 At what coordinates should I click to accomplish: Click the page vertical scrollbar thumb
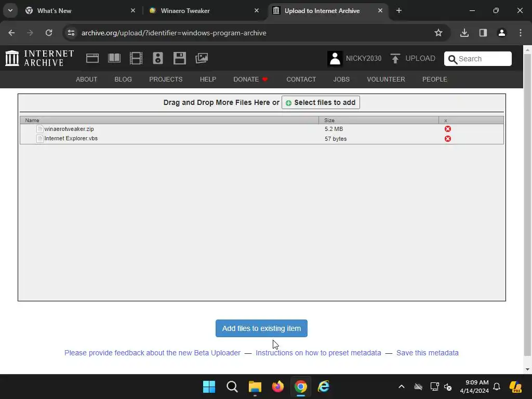(528, 205)
